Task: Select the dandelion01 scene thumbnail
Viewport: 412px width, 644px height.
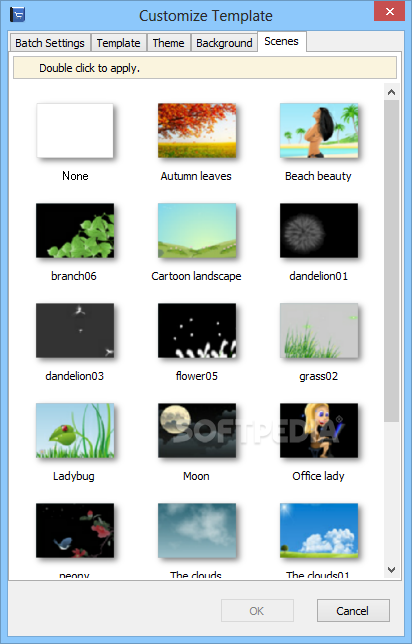Action: tap(319, 230)
